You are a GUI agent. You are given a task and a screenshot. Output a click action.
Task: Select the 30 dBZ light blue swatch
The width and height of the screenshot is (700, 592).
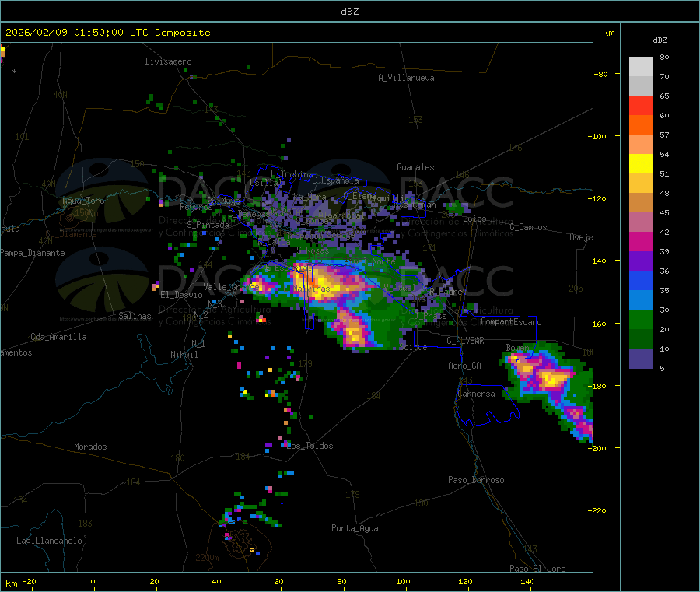pyautogui.click(x=641, y=300)
